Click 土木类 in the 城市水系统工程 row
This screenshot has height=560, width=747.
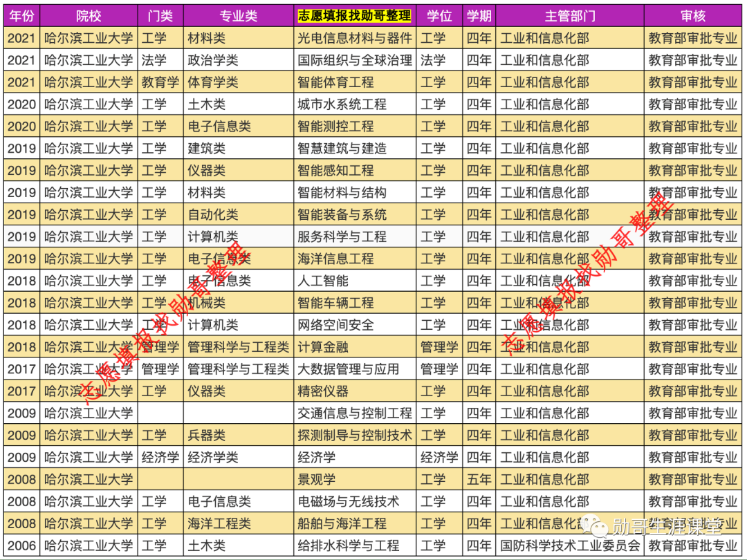pos(238,104)
